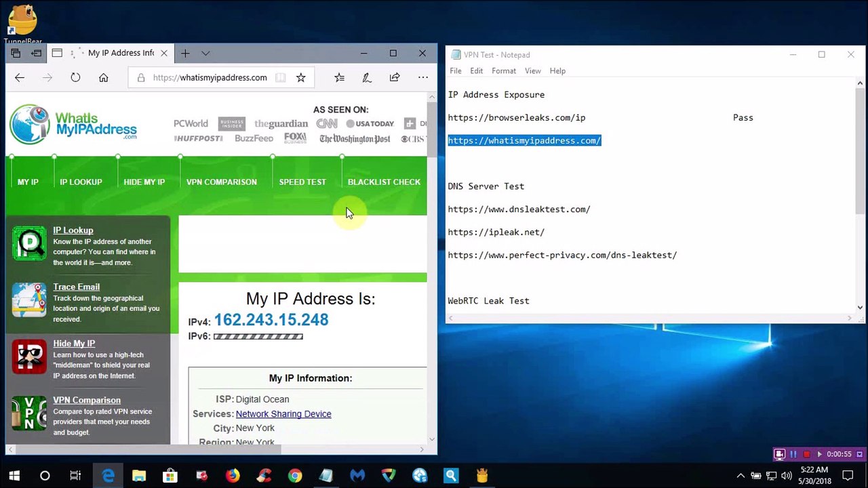868x488 pixels.
Task: Open the BLACKLIST CHECK navigation item
Action: 384,182
